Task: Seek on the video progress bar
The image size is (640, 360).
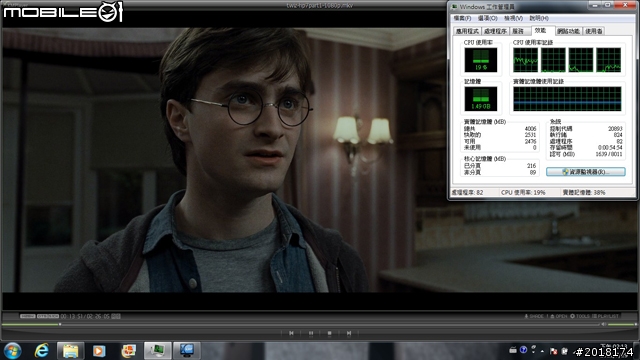Action: click(300, 324)
